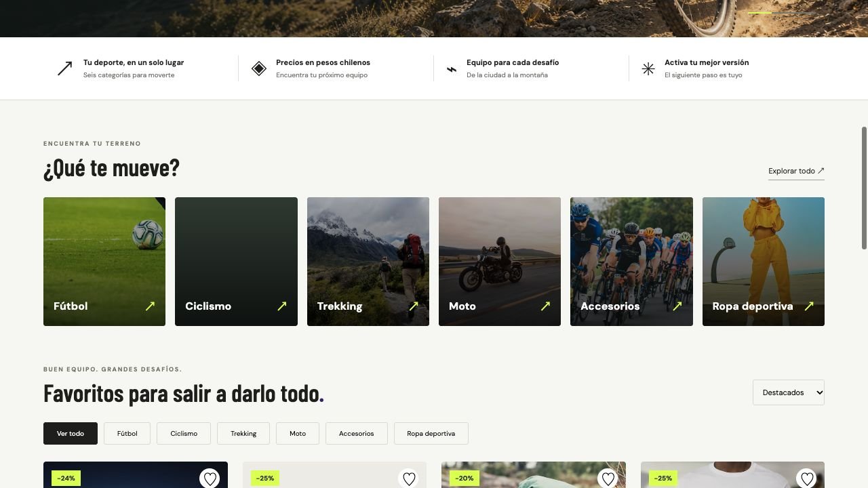Click the arrow icon on the Ropa deportiva card

click(x=809, y=306)
